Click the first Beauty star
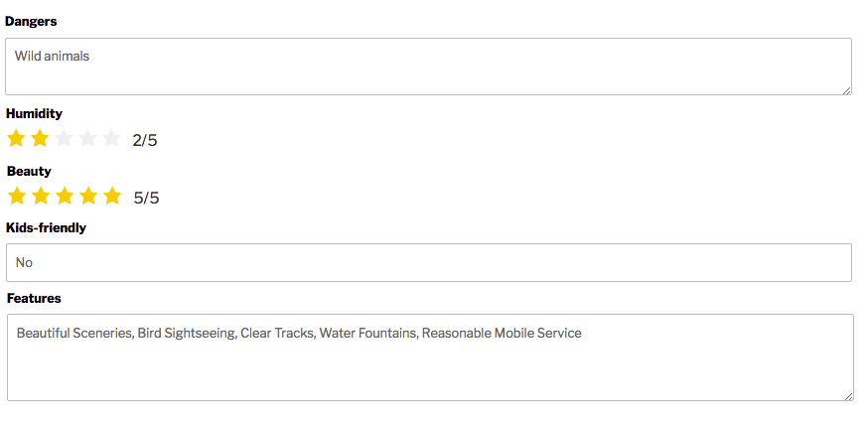The image size is (868, 423). pos(17,197)
